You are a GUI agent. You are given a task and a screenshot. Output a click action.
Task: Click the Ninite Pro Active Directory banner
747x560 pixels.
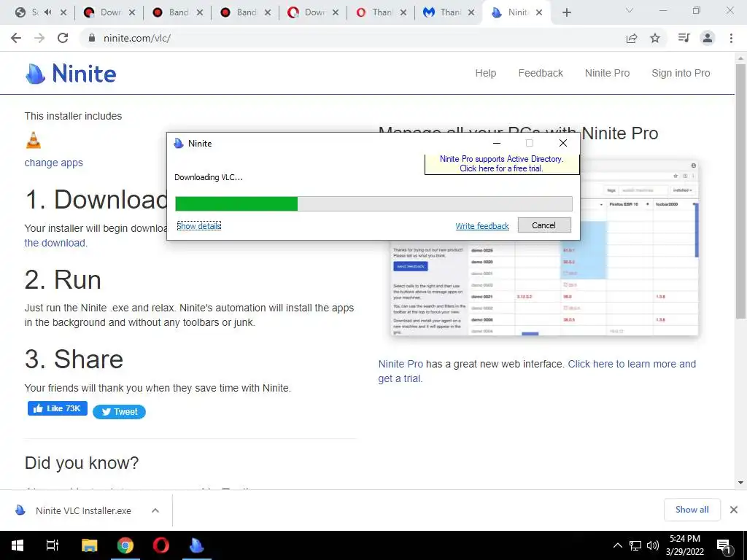click(502, 164)
